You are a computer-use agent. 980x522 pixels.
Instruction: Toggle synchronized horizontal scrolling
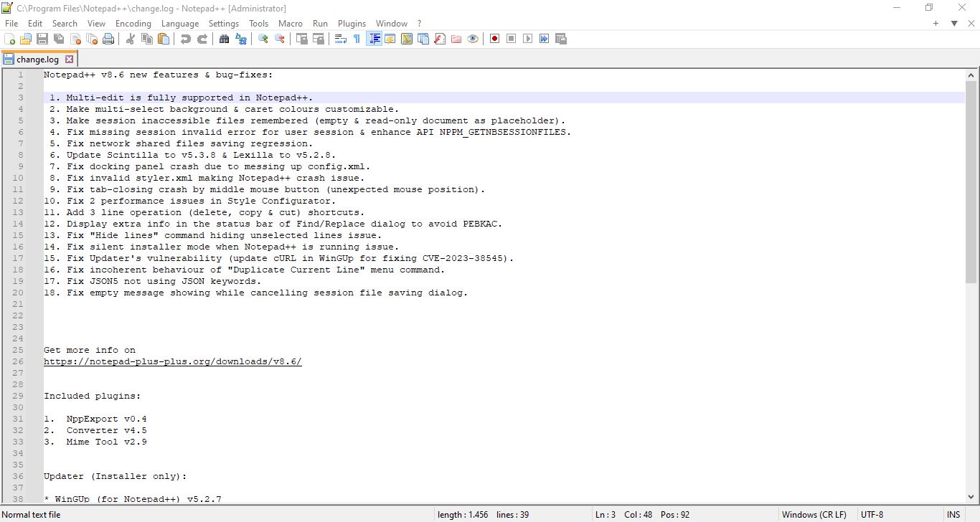(319, 39)
